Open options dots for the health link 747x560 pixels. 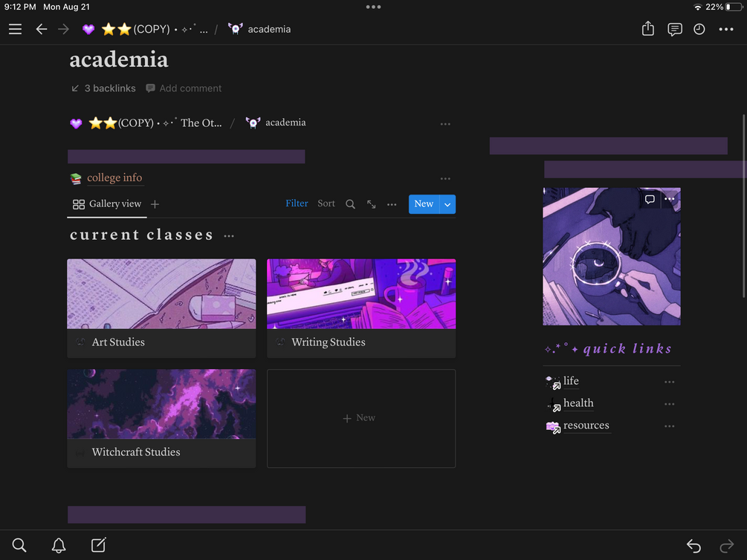tap(670, 404)
